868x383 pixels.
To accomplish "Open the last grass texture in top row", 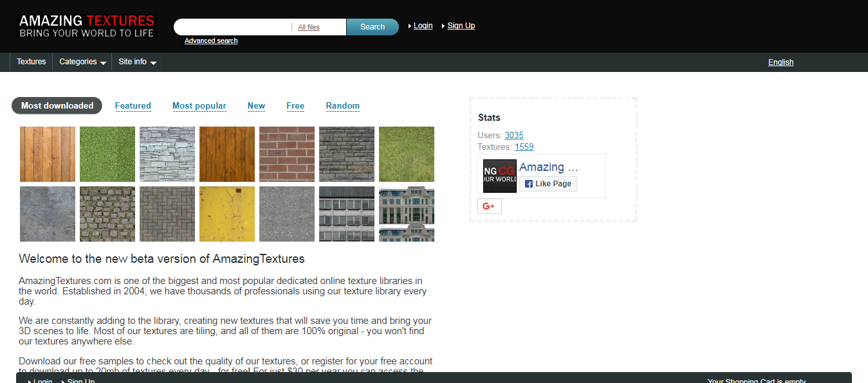I will point(407,154).
